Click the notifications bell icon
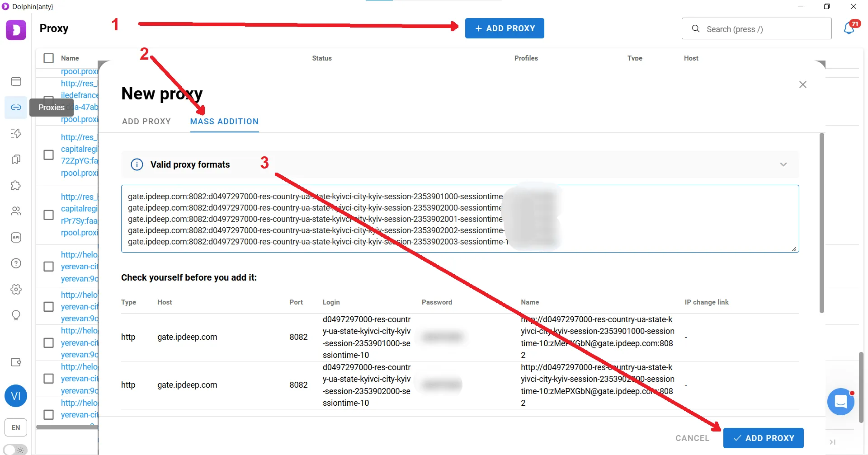 pos(849,28)
